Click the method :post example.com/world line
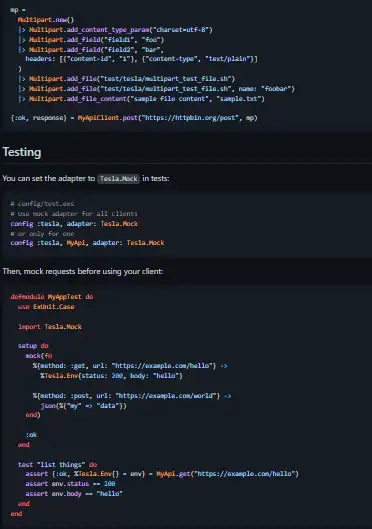Screen dimensions: 372x529 tap(132, 396)
